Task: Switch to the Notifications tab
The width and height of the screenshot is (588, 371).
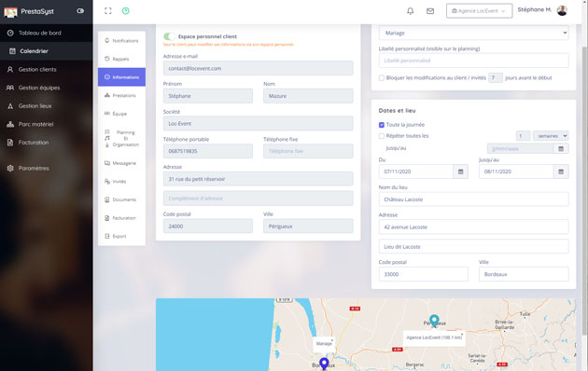Action: [121, 40]
